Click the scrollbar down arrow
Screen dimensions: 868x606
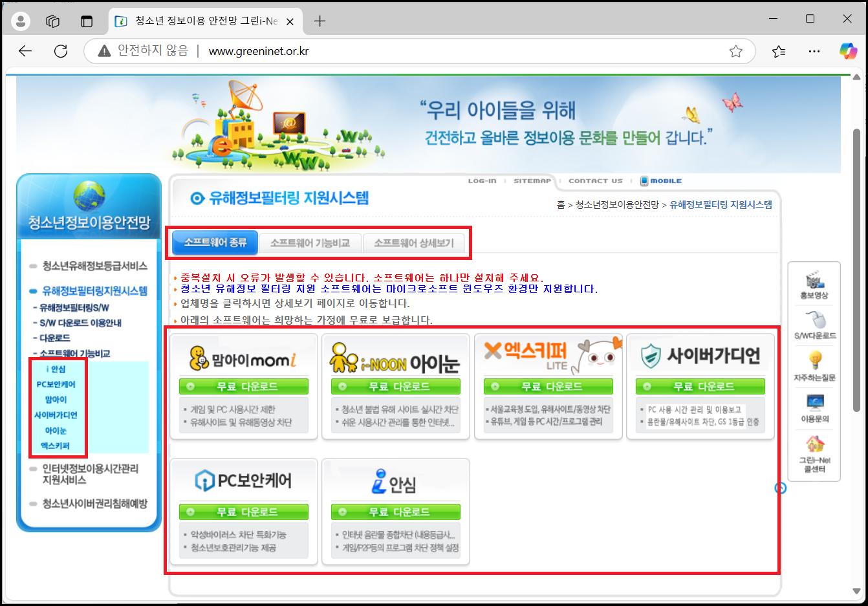point(857,590)
